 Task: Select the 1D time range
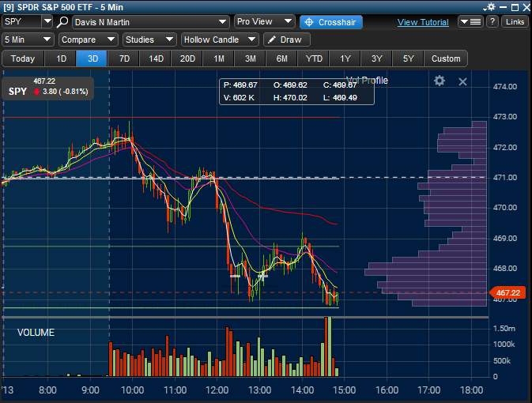click(x=61, y=58)
